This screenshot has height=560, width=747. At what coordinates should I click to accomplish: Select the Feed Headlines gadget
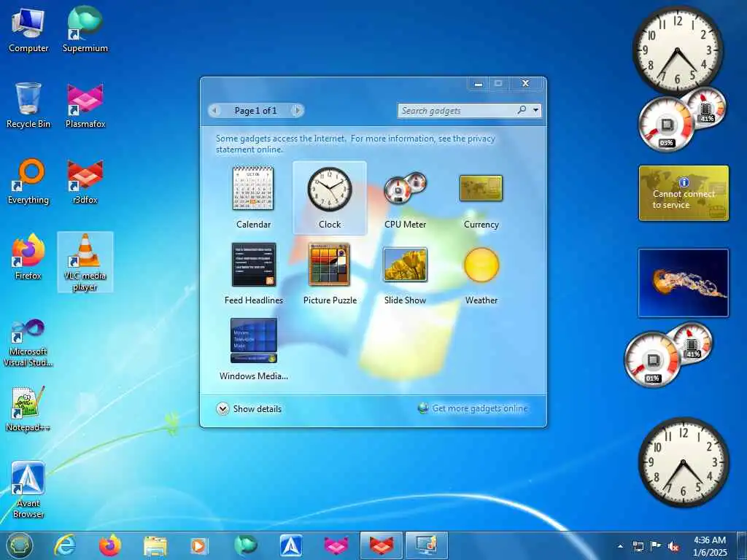click(253, 274)
